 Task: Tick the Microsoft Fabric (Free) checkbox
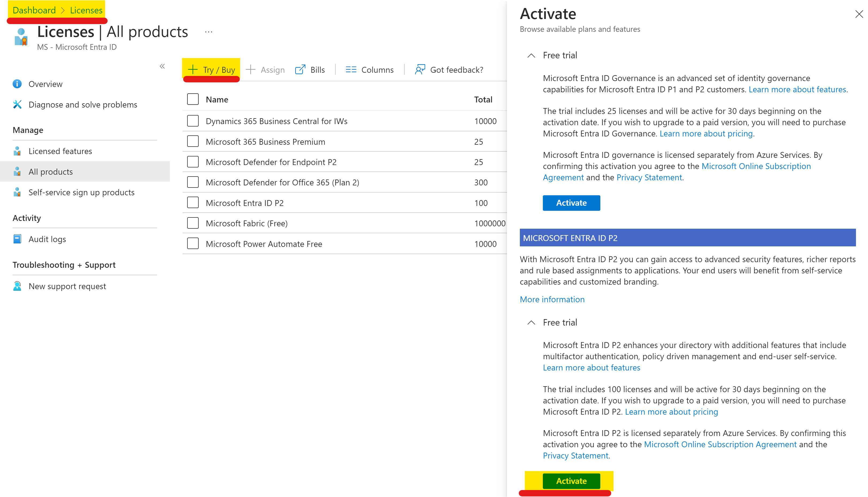(193, 223)
